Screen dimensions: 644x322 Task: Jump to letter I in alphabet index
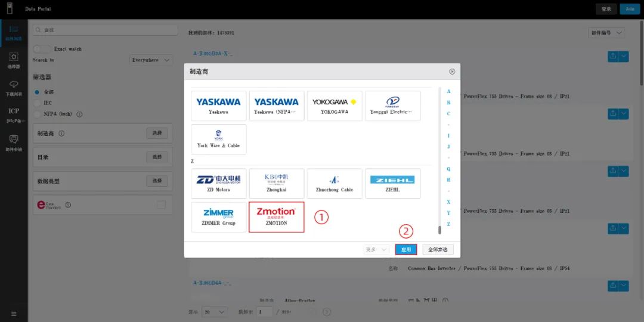(x=448, y=135)
